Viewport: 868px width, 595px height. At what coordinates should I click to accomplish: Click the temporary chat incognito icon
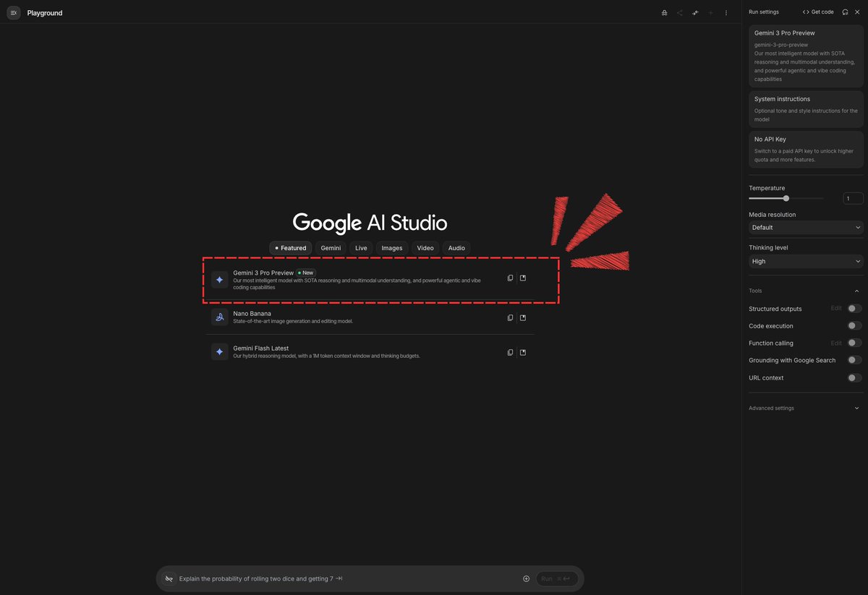pos(664,13)
